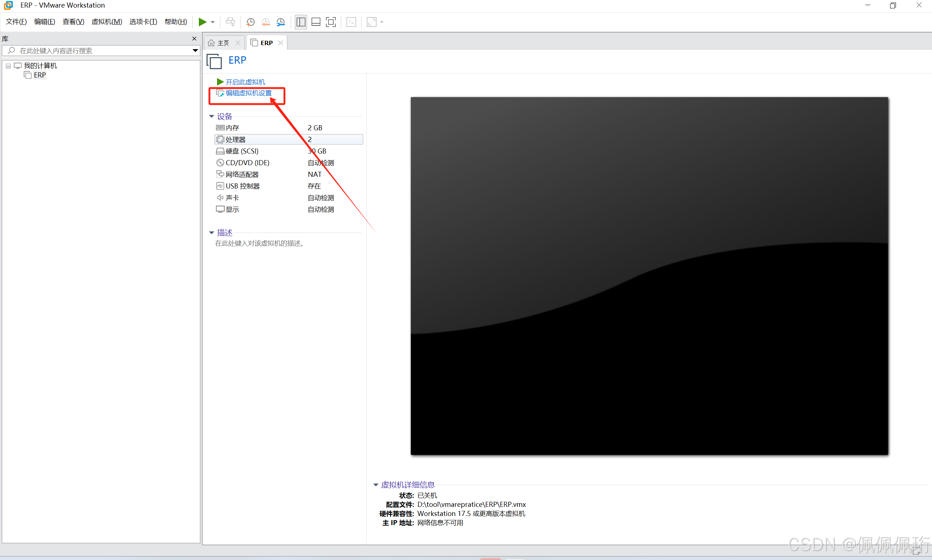Take a snapshot with the clock-plus icon
932x560 pixels.
coord(250,22)
